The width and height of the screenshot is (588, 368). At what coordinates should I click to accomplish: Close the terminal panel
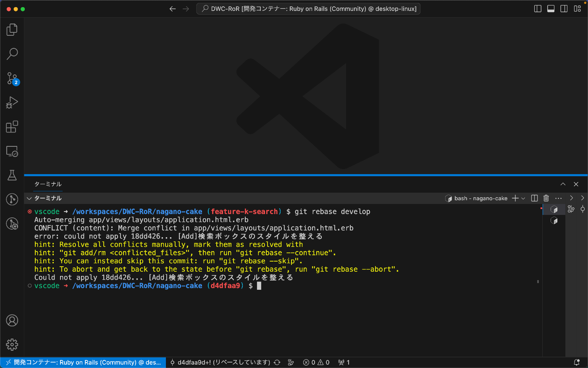(576, 184)
